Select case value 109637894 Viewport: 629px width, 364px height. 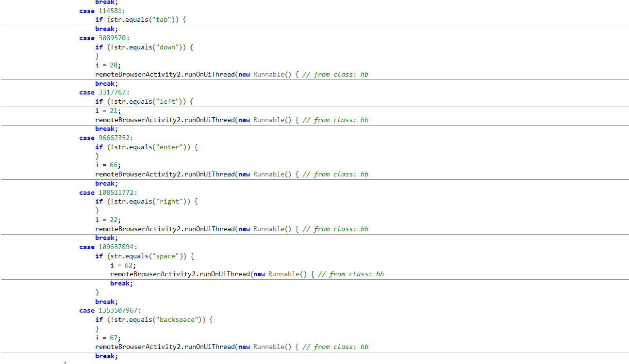tap(116, 247)
